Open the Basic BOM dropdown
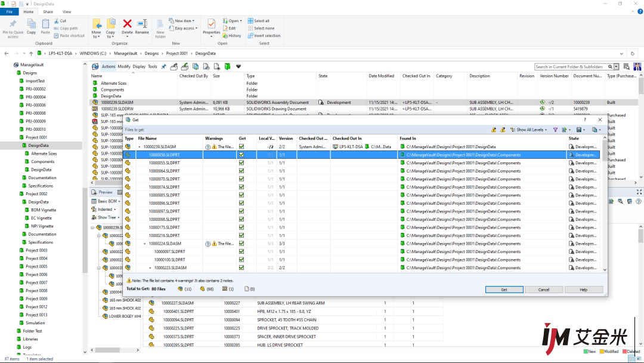Image resolution: width=644 pixels, height=363 pixels. [106, 201]
